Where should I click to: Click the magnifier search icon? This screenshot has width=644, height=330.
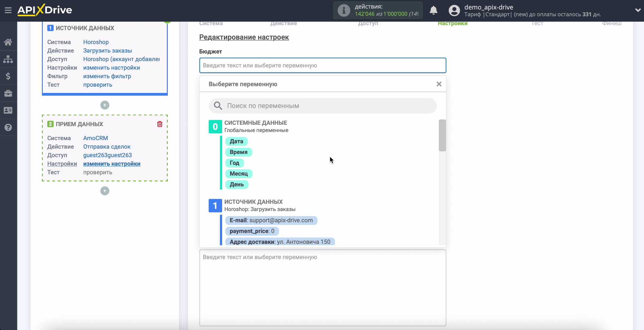click(218, 106)
